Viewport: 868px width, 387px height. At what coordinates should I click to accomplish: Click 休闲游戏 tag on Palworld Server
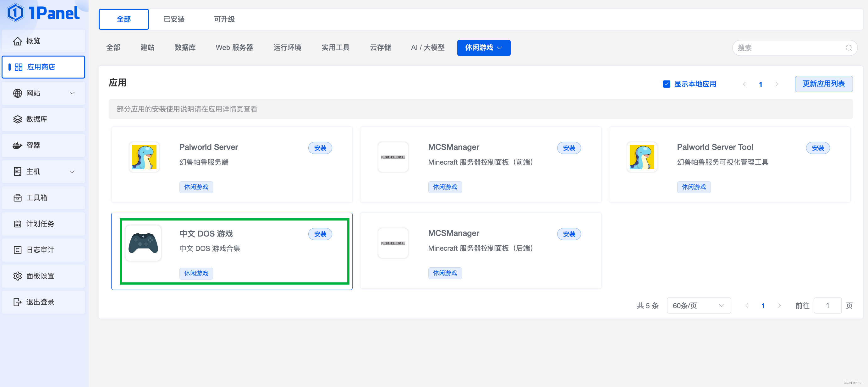point(196,187)
